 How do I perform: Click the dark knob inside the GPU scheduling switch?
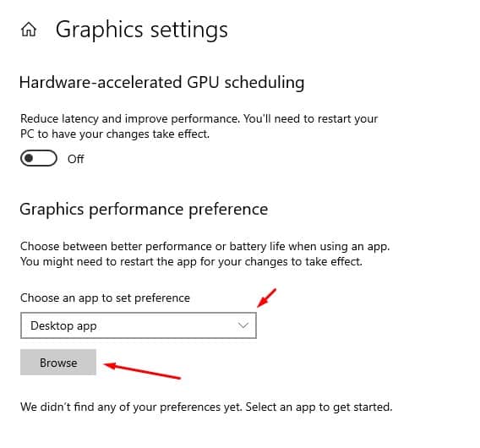pyautogui.click(x=29, y=158)
